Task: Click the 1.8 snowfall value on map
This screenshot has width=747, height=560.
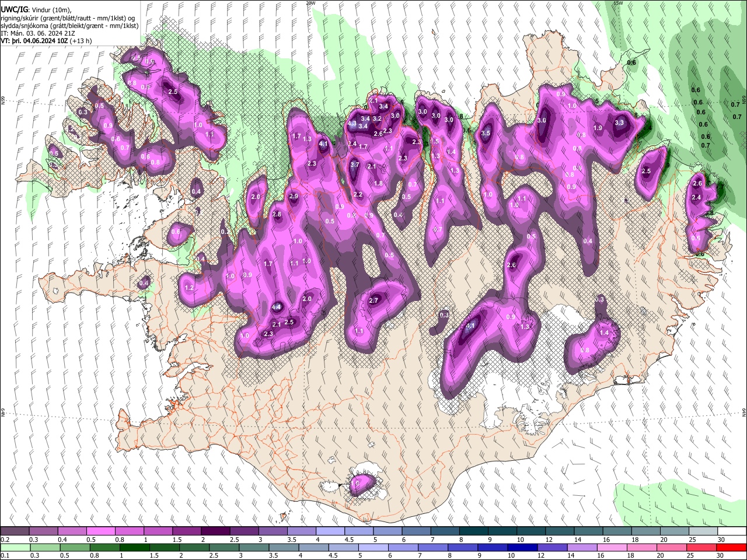Action: pyautogui.click(x=378, y=184)
